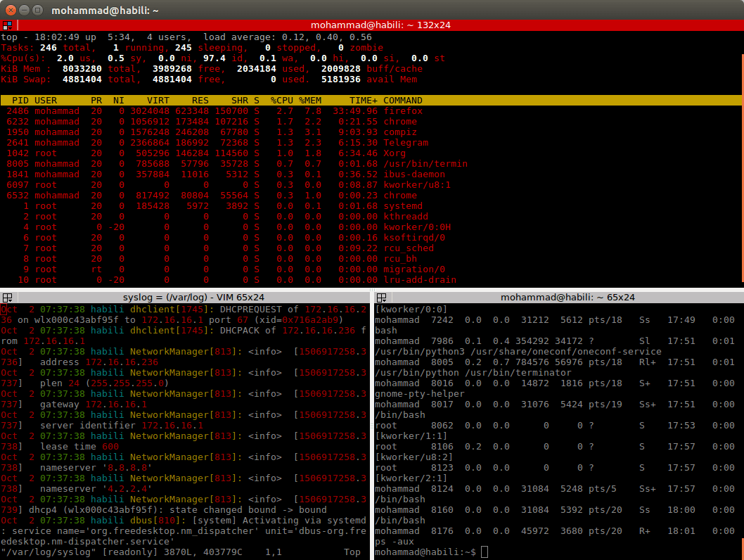The image size is (744, 560).
Task: Open group icon menu of the ps pane
Action: (x=380, y=298)
